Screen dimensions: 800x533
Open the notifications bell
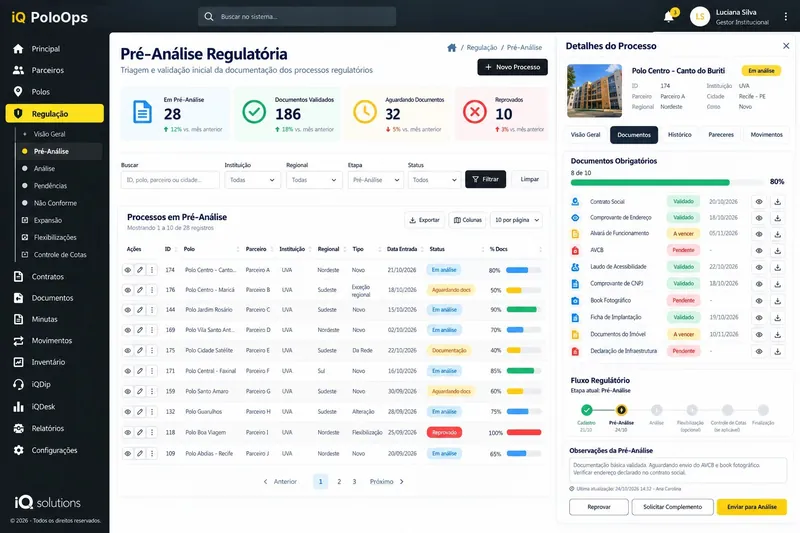click(669, 17)
